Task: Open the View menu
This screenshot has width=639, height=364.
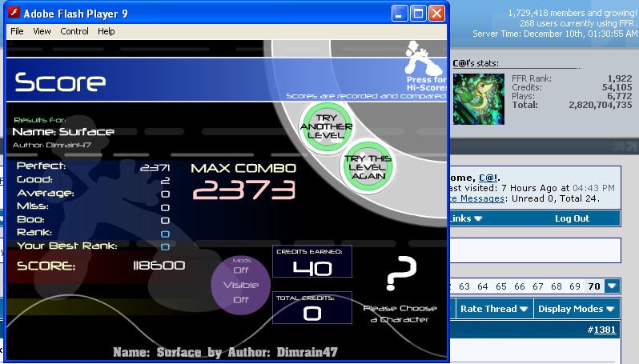Action: pos(42,31)
